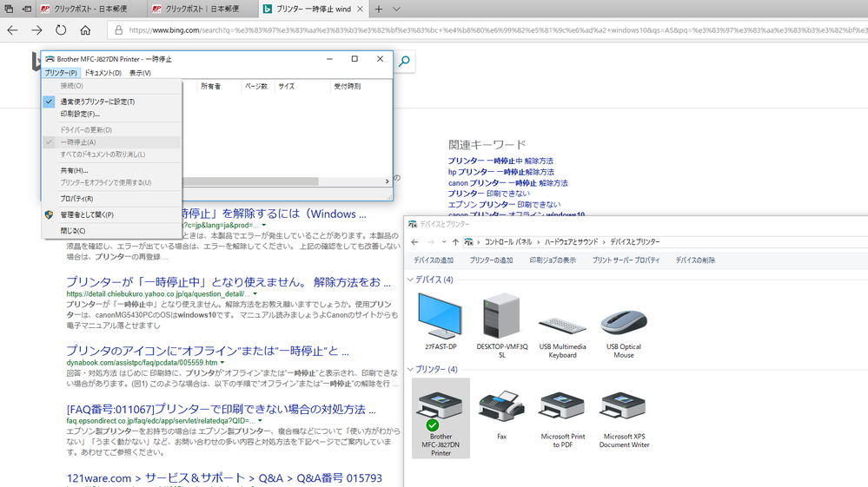868x487 pixels.
Task: Click ハードウェアとサウンド in the breadcrumb
Action: point(572,242)
